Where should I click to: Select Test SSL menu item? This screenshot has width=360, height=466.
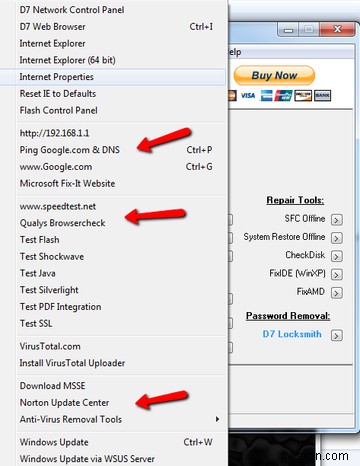[113, 323]
